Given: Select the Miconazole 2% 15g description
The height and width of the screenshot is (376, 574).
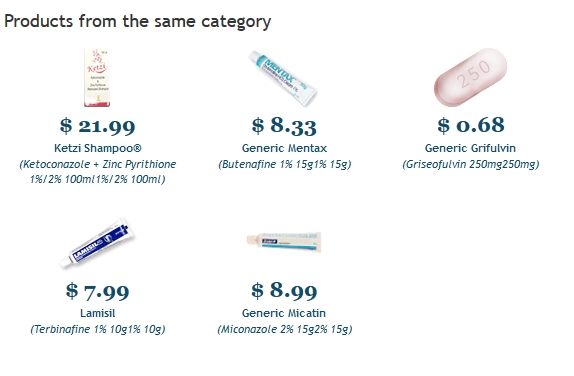Looking at the screenshot, I should [x=284, y=330].
